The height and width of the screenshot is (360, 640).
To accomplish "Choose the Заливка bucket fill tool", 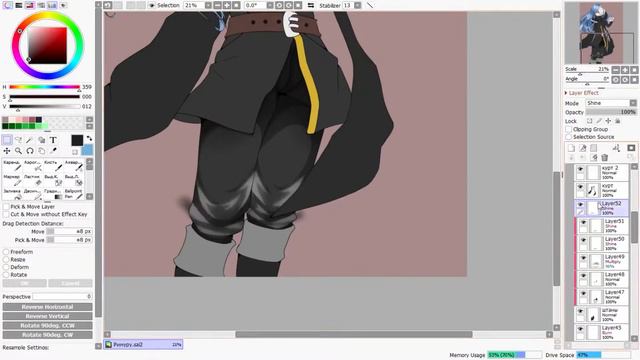I will (12, 194).
